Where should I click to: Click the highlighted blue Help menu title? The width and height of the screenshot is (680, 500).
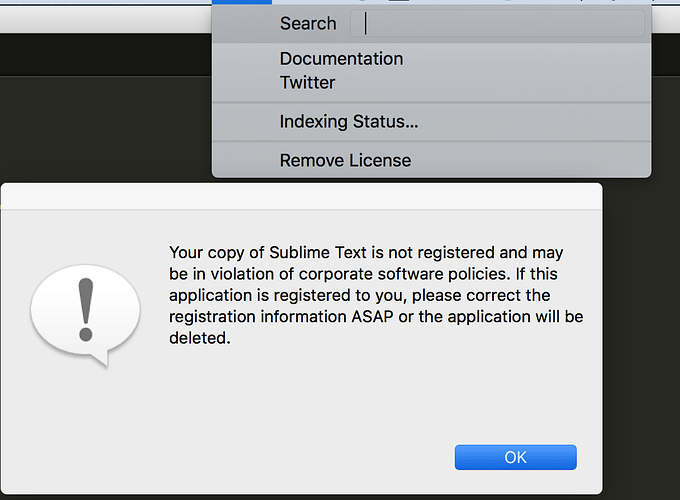[242, 2]
